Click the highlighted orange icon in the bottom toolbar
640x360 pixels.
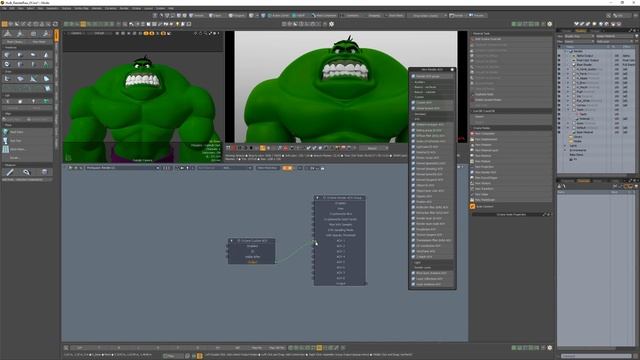pyautogui.click(x=319, y=348)
